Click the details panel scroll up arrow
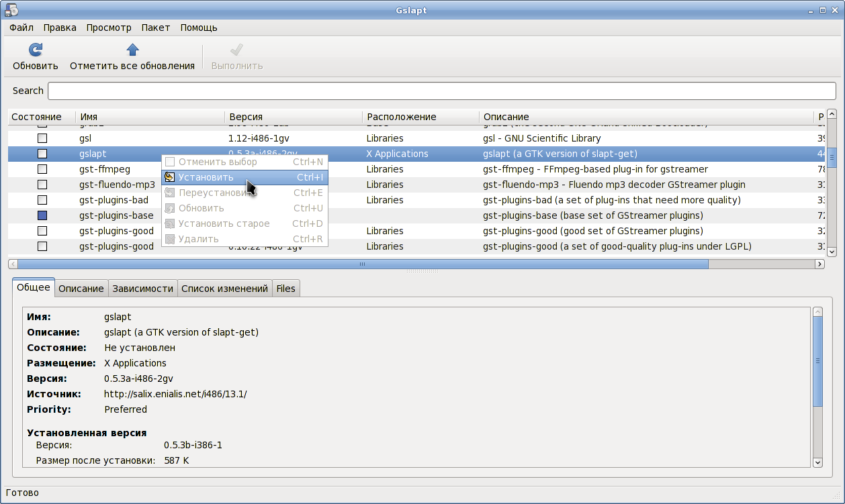Image resolution: width=845 pixels, height=504 pixels. pos(817,312)
